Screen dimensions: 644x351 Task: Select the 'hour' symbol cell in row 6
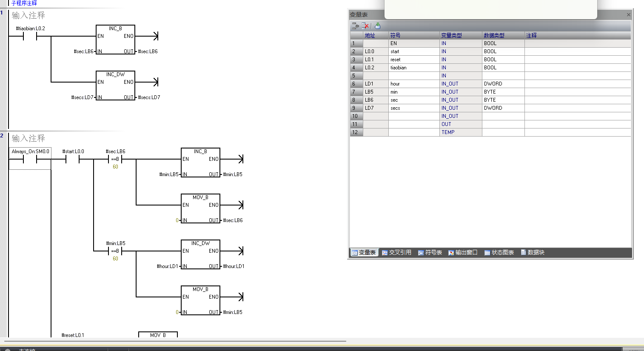coord(413,84)
